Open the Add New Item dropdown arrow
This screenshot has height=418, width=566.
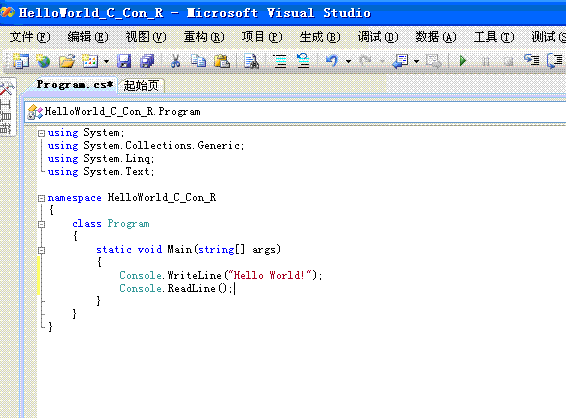pos(106,61)
